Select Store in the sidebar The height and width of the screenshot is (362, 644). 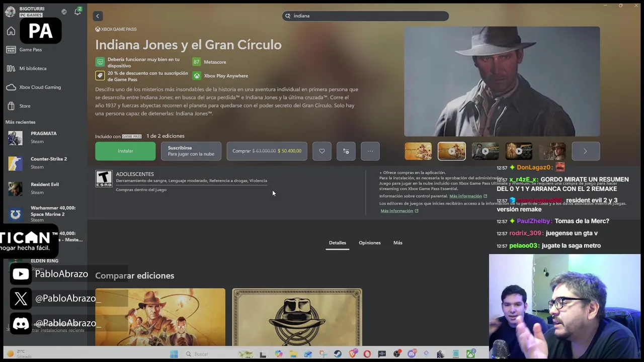25,106
